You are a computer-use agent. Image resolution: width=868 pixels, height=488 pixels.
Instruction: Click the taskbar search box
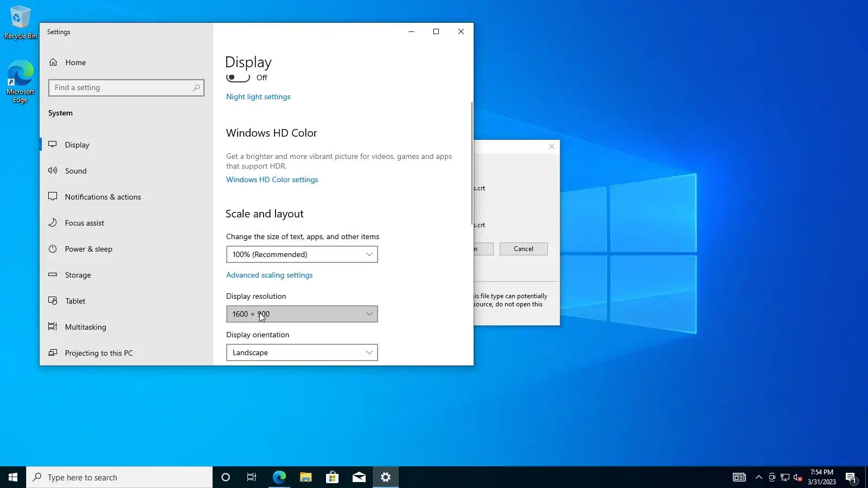pos(119,477)
